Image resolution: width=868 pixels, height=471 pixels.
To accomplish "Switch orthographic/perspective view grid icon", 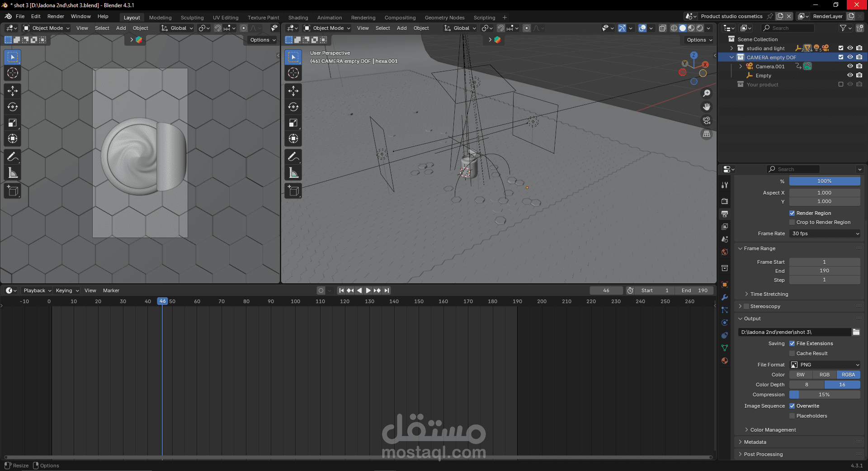I will [x=707, y=134].
